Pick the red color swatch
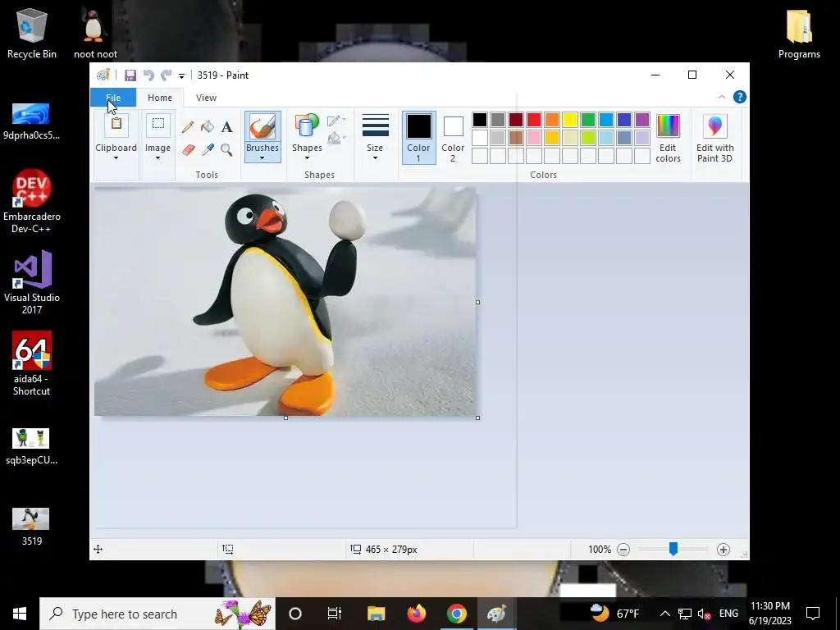 pyautogui.click(x=534, y=120)
